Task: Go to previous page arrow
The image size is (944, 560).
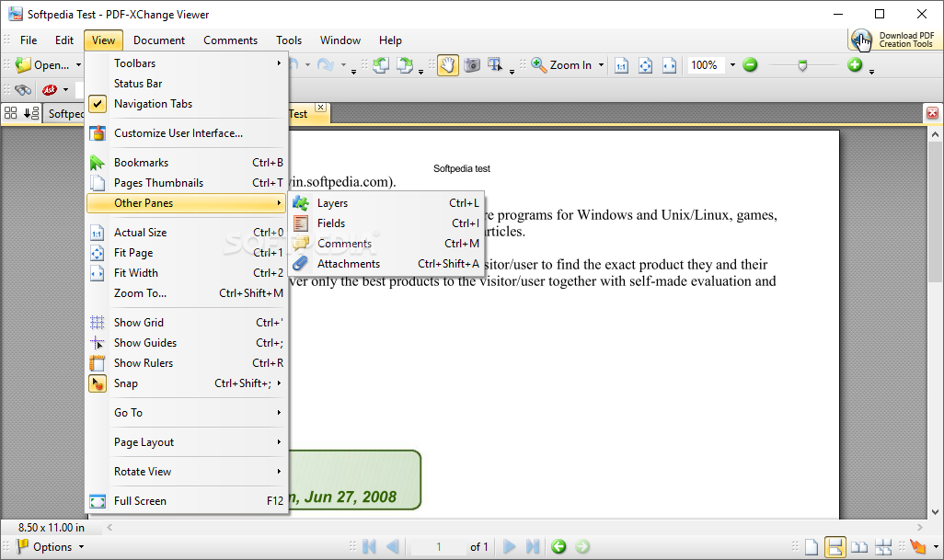Action: pyautogui.click(x=393, y=546)
